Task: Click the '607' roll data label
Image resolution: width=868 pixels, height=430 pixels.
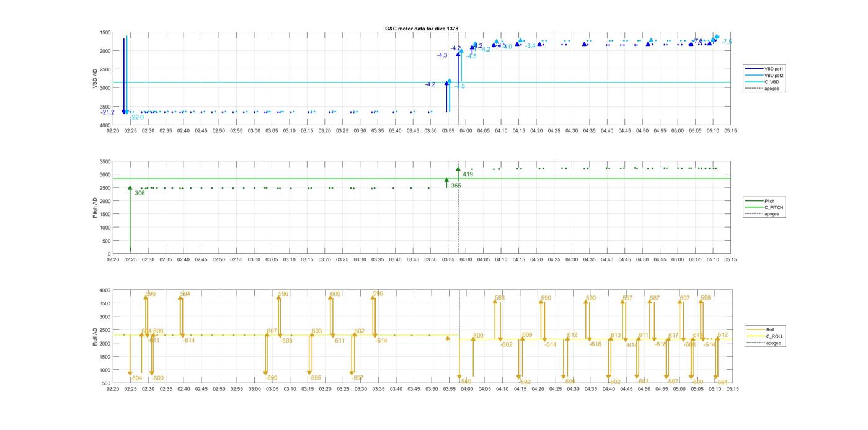Action: click(272, 331)
